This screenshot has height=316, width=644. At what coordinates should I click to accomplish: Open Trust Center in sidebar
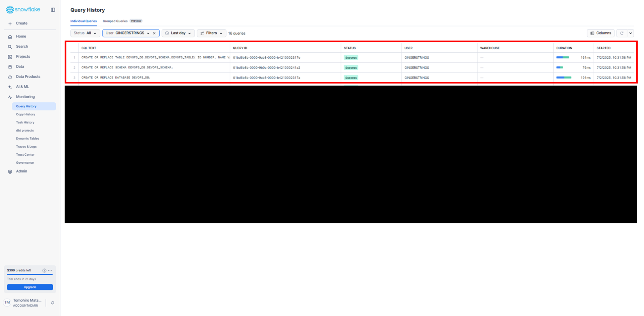tap(25, 155)
